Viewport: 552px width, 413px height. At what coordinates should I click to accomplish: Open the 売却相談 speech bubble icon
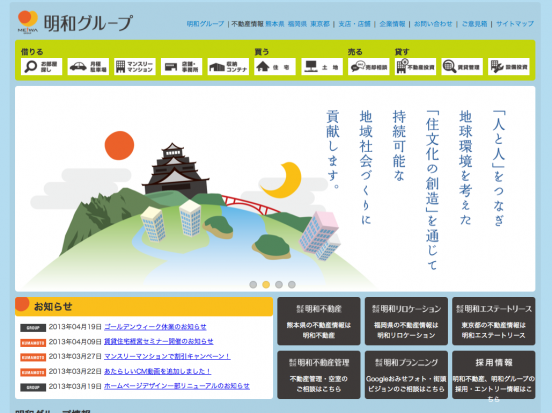369,67
